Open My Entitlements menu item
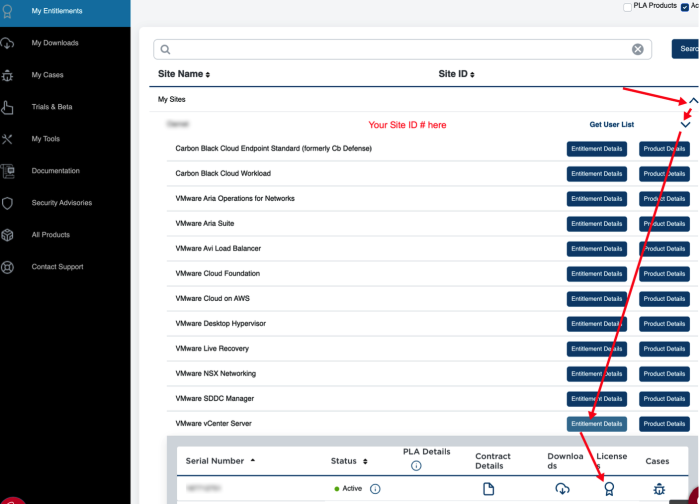Screen dimensions: 700x504 65,12
